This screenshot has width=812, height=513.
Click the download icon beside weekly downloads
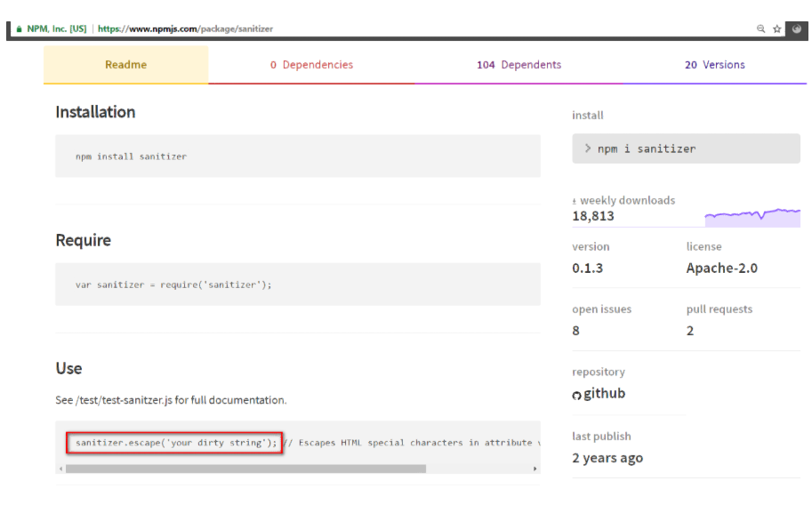coord(575,201)
